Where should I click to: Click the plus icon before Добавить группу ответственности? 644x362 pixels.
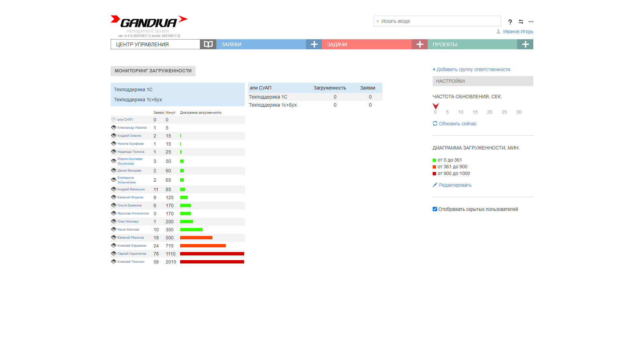click(x=434, y=69)
